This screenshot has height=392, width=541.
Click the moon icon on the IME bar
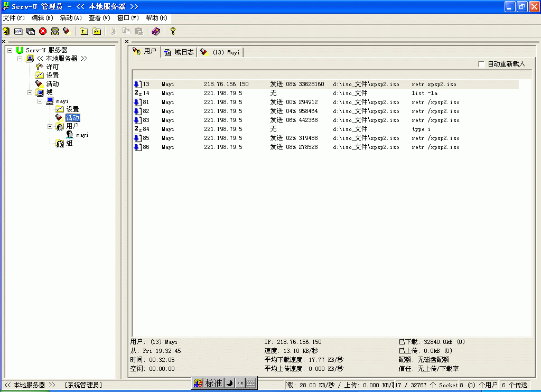point(230,383)
